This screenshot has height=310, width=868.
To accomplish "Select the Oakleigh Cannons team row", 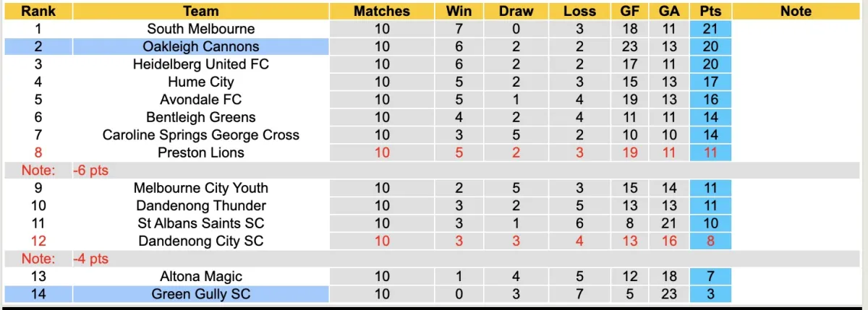I will (200, 46).
